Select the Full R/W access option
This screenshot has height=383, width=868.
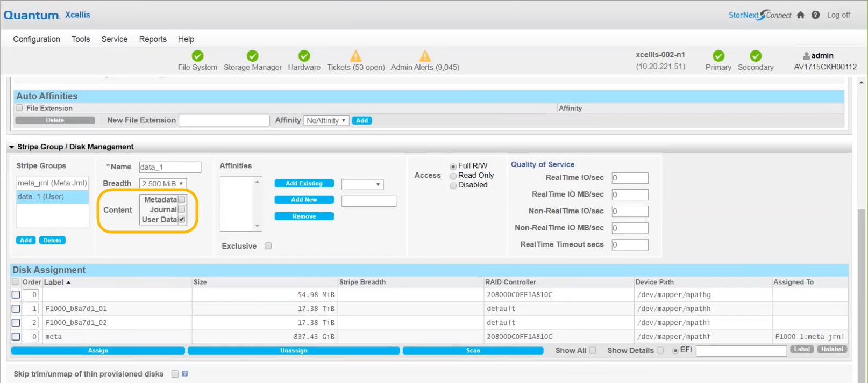click(453, 167)
